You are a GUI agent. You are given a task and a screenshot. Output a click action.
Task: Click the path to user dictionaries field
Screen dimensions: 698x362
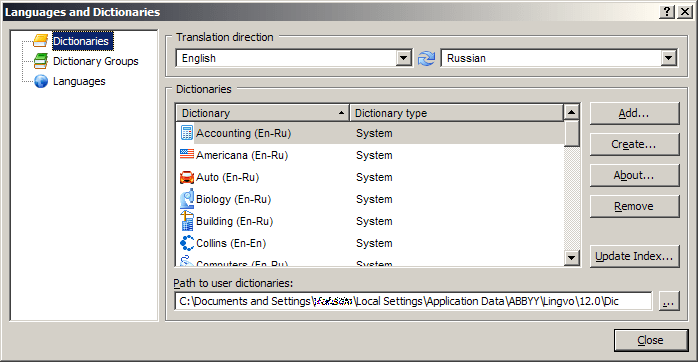coord(413,301)
